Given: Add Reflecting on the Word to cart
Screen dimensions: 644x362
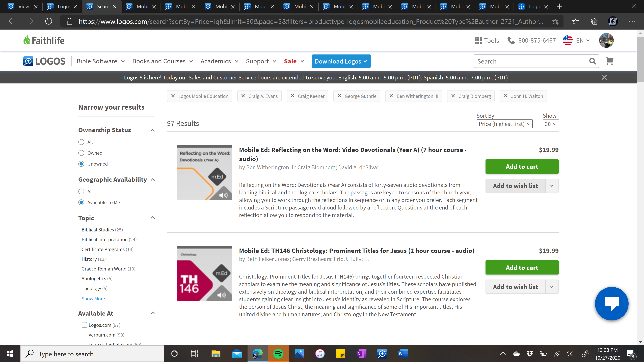Looking at the screenshot, I should click(x=522, y=166).
